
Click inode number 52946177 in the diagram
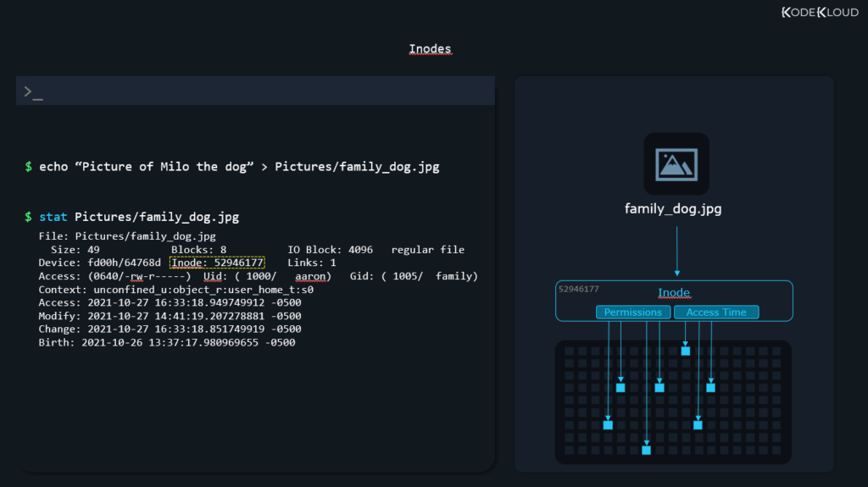578,289
